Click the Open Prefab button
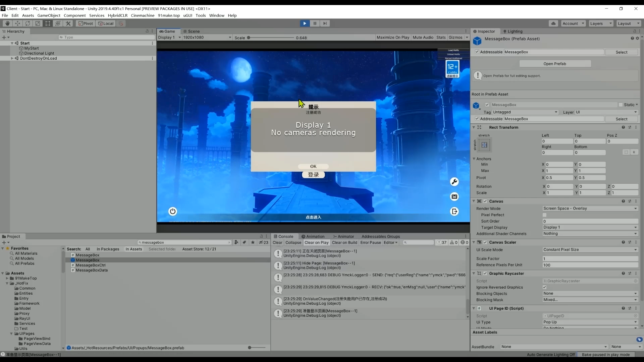 pyautogui.click(x=555, y=64)
